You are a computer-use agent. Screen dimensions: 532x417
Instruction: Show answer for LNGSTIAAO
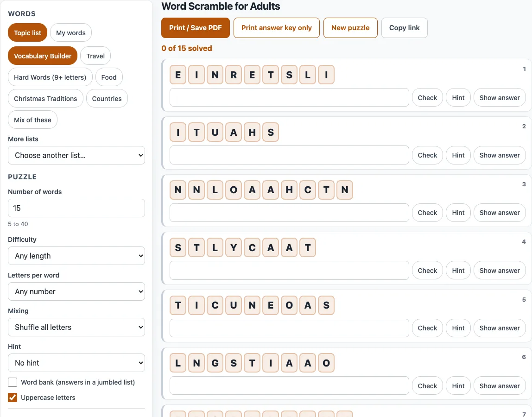(x=500, y=386)
